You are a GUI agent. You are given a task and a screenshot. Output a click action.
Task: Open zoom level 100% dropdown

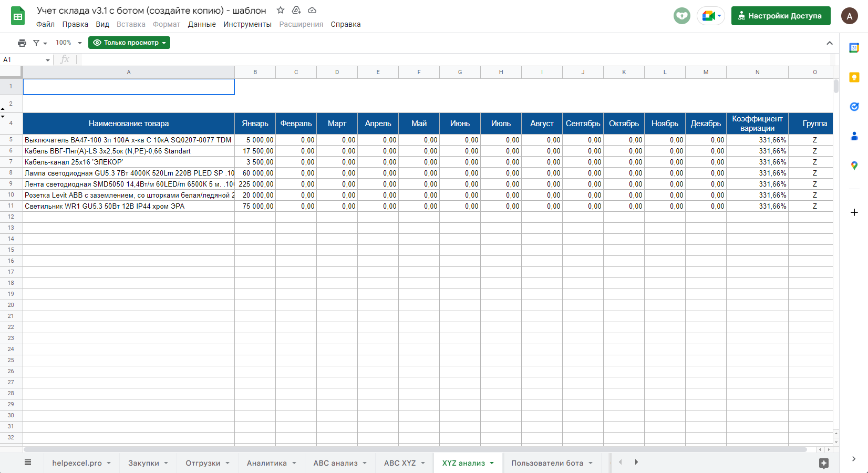(x=69, y=43)
